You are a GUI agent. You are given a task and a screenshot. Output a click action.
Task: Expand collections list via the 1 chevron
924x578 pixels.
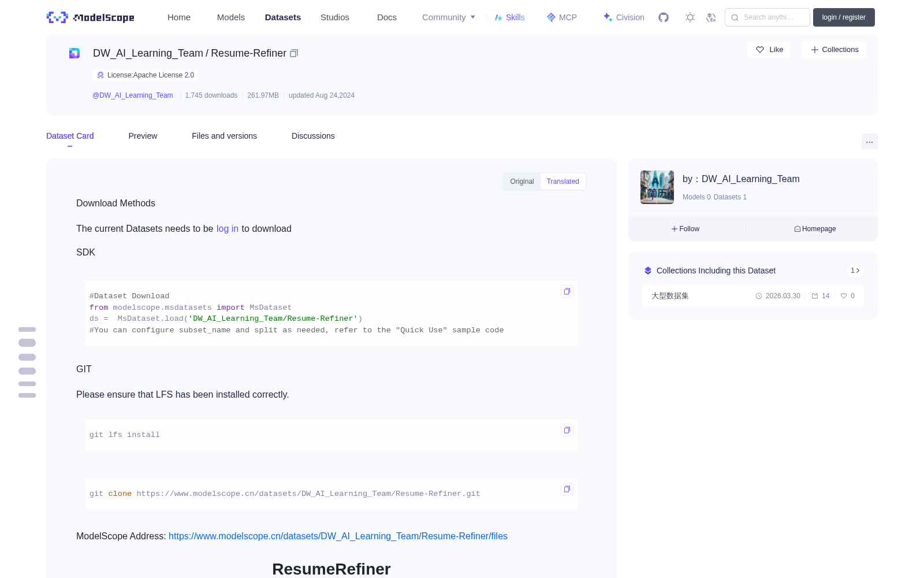pyautogui.click(x=855, y=271)
